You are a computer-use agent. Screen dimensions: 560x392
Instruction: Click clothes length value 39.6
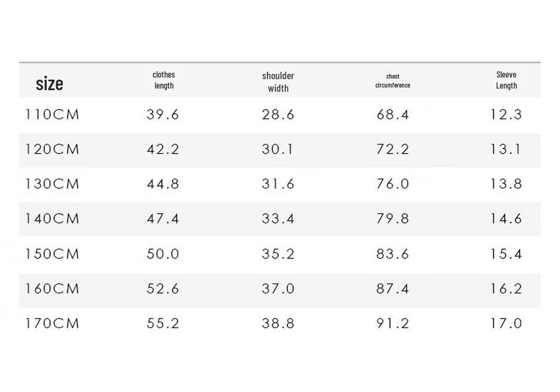[163, 115]
